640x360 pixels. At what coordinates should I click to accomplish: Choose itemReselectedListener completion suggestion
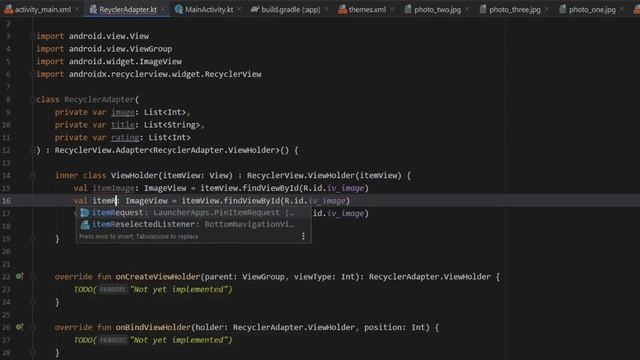tap(193, 224)
